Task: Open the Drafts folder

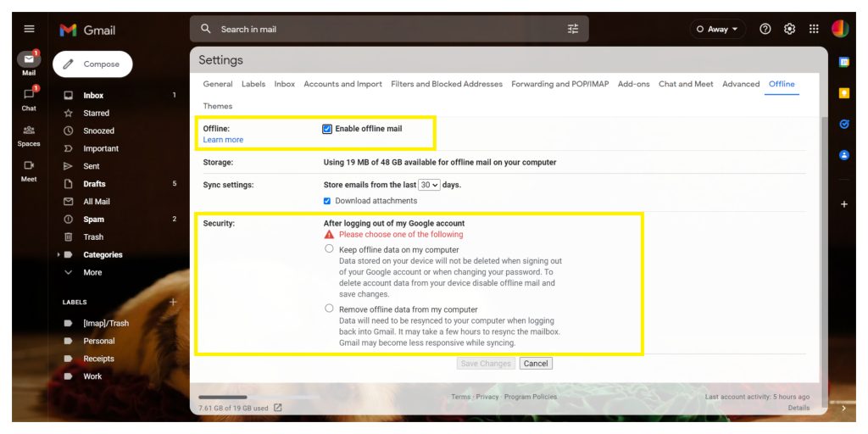Action: click(94, 184)
